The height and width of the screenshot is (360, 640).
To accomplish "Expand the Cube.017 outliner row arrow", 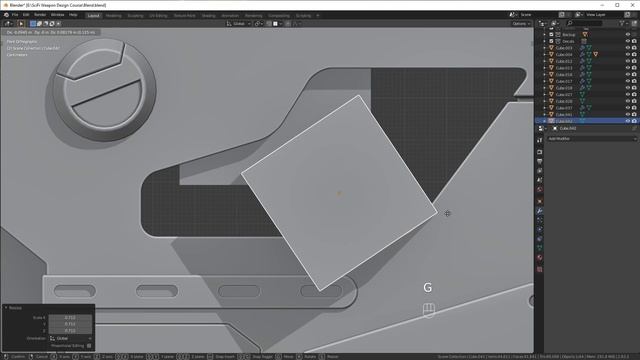I will 544,81.
